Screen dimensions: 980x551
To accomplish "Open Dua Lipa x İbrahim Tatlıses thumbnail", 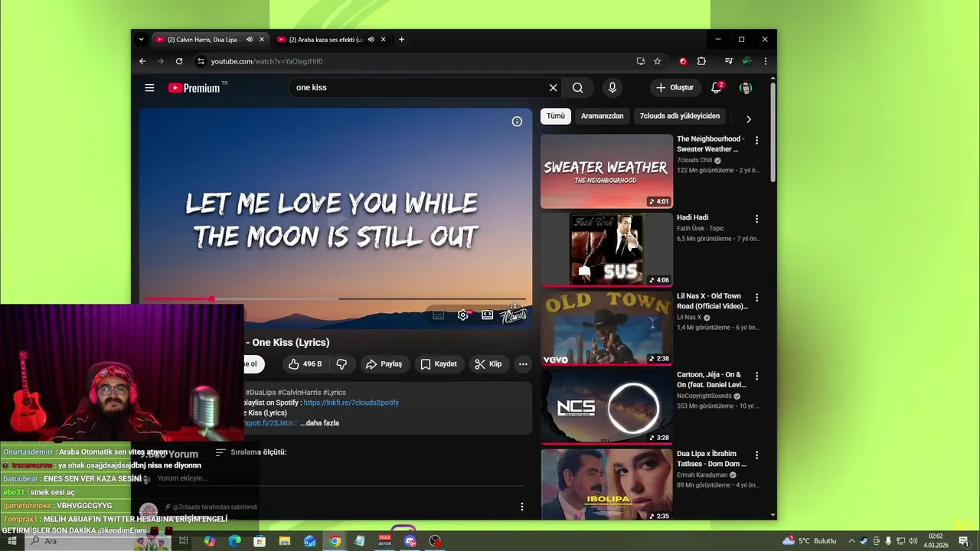I will pyautogui.click(x=606, y=484).
